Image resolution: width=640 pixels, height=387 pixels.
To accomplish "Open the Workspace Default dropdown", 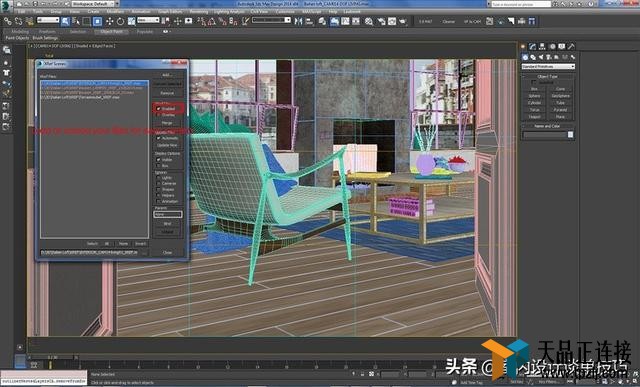I will 94,4.
